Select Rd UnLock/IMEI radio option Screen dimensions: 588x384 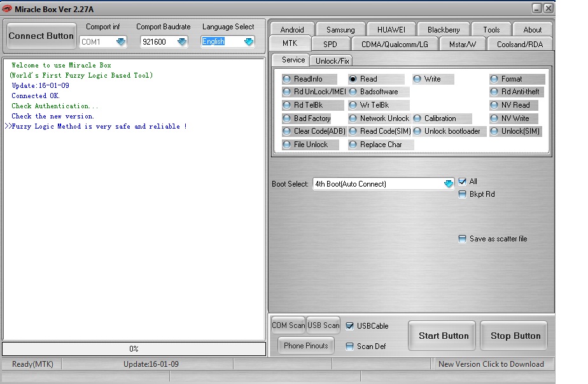(x=314, y=92)
